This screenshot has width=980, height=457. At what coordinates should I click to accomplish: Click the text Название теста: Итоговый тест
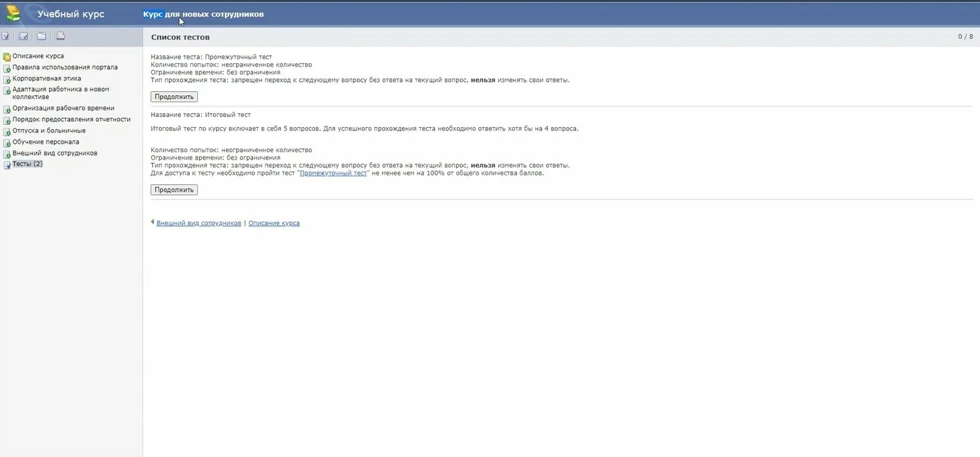click(200, 115)
